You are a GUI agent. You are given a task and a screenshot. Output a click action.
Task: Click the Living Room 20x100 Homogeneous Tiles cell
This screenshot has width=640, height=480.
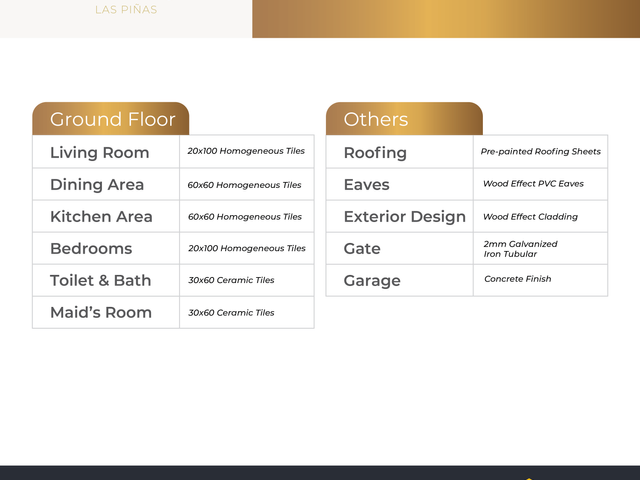click(x=246, y=151)
